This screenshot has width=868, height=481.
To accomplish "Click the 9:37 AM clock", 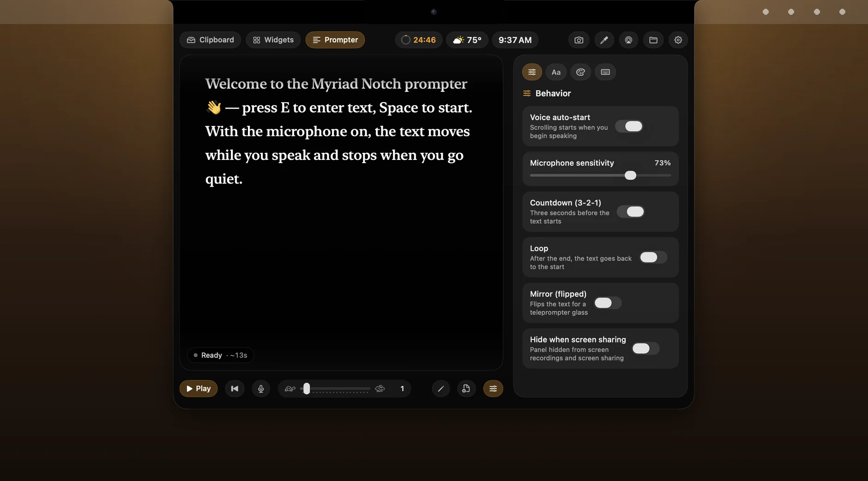I will (515, 40).
